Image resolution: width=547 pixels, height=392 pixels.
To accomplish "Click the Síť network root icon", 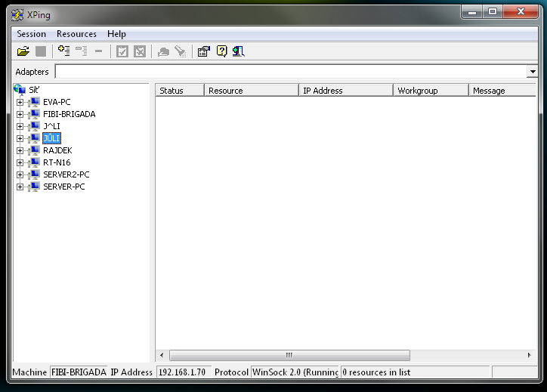I will click(x=20, y=90).
